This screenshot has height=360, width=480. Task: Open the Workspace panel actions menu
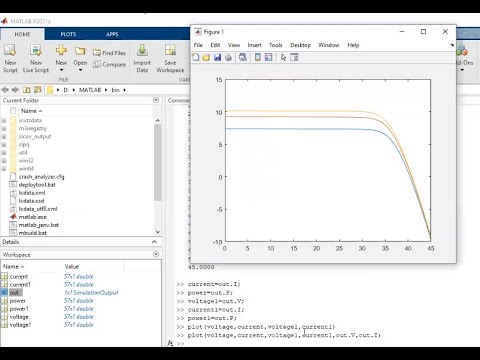[x=156, y=254]
